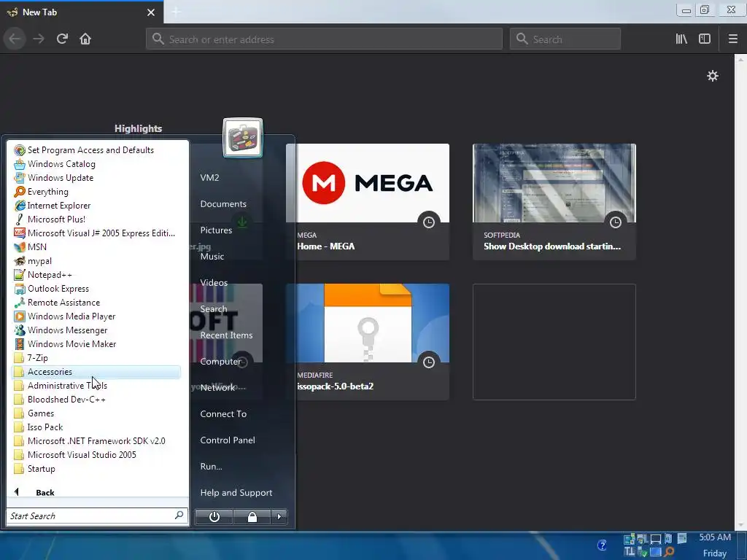Open Recent Items in Start menu

[226, 335]
